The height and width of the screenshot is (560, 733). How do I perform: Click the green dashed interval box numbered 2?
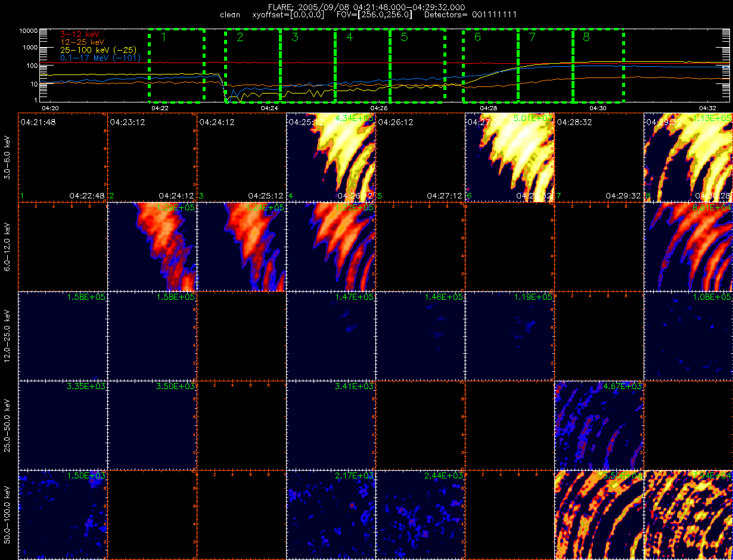point(253,65)
